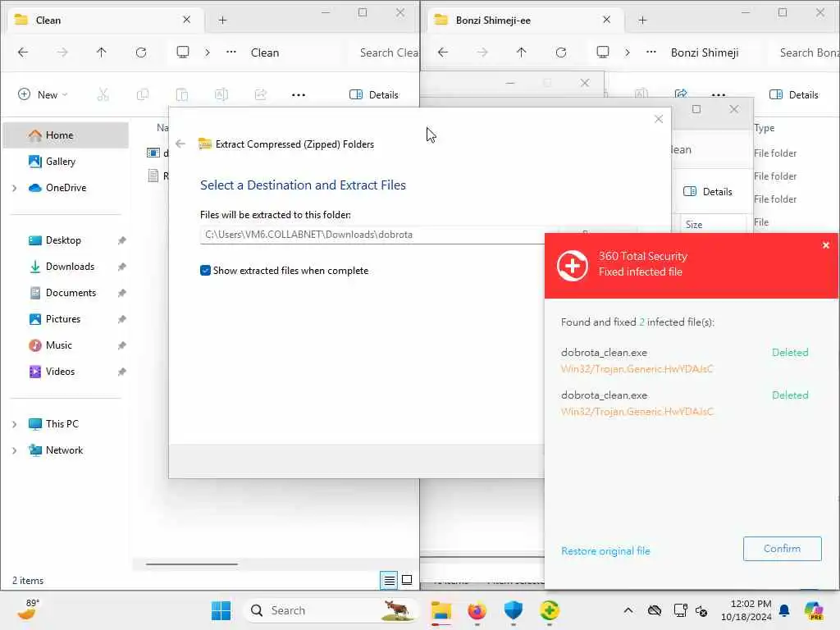This screenshot has height=630, width=840.
Task: Open File Explorer from taskbar
Action: point(441,610)
